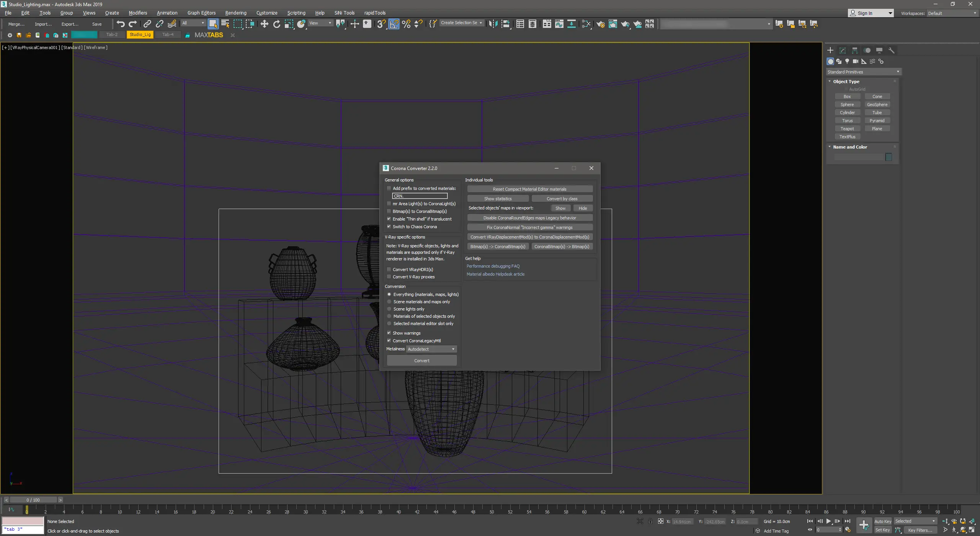The height and width of the screenshot is (536, 980).
Task: Click the Convert button
Action: (x=421, y=361)
